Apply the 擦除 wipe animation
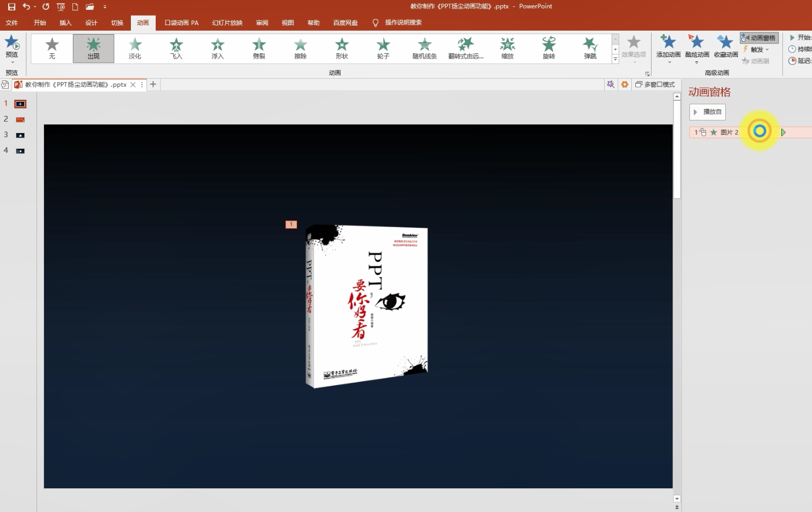 coord(301,49)
